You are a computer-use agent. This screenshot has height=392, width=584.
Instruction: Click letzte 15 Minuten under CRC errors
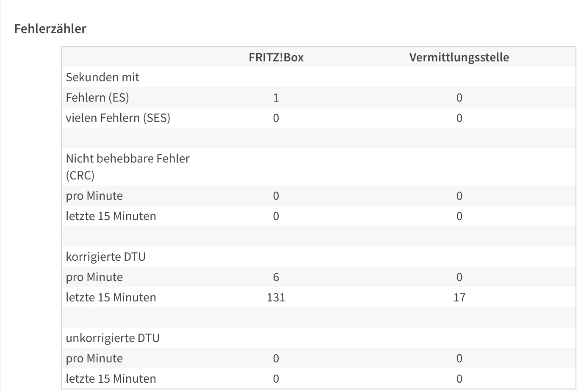(111, 216)
